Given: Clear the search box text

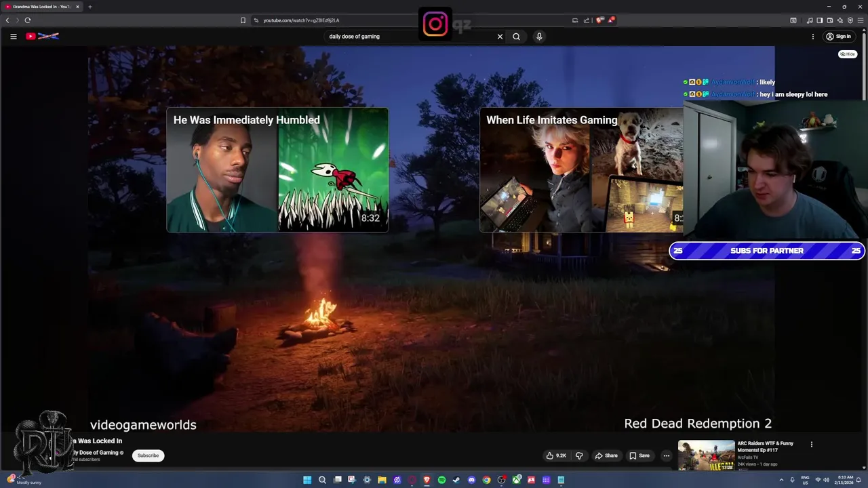Looking at the screenshot, I should click(x=500, y=37).
